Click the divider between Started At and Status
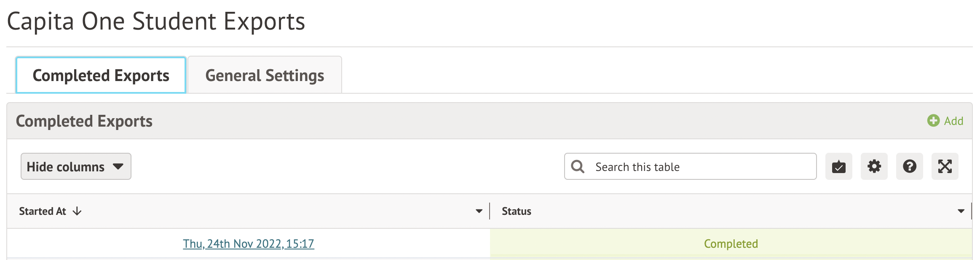 tap(490, 211)
